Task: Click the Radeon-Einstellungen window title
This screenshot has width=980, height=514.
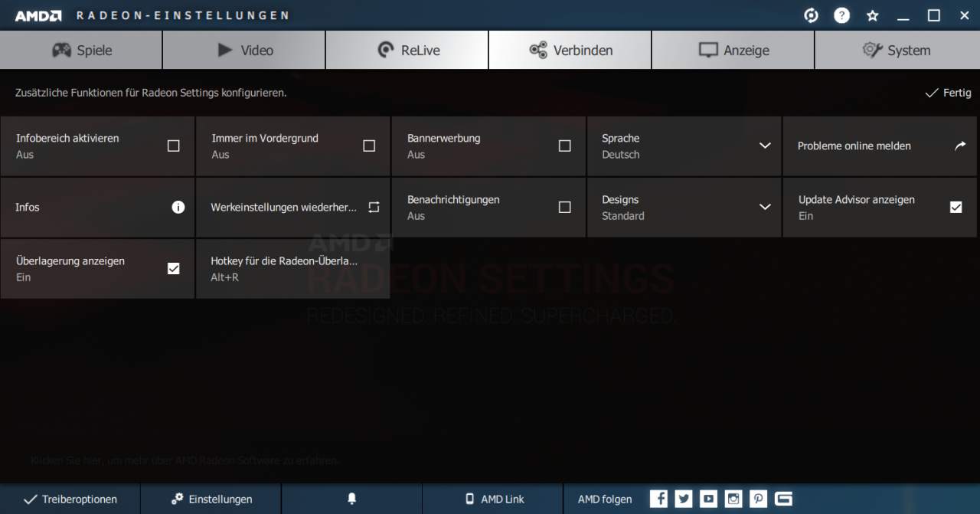Action: 183,15
